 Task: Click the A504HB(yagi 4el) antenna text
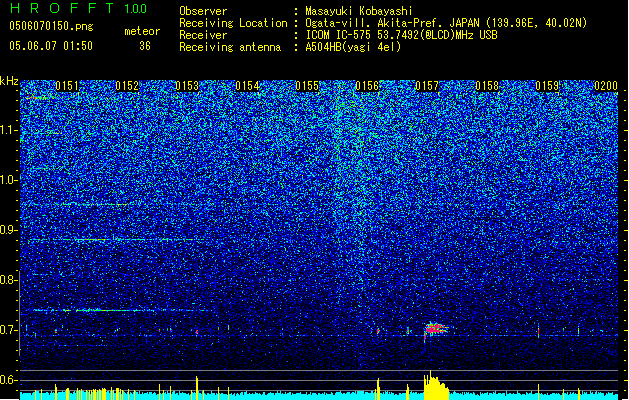point(353,47)
